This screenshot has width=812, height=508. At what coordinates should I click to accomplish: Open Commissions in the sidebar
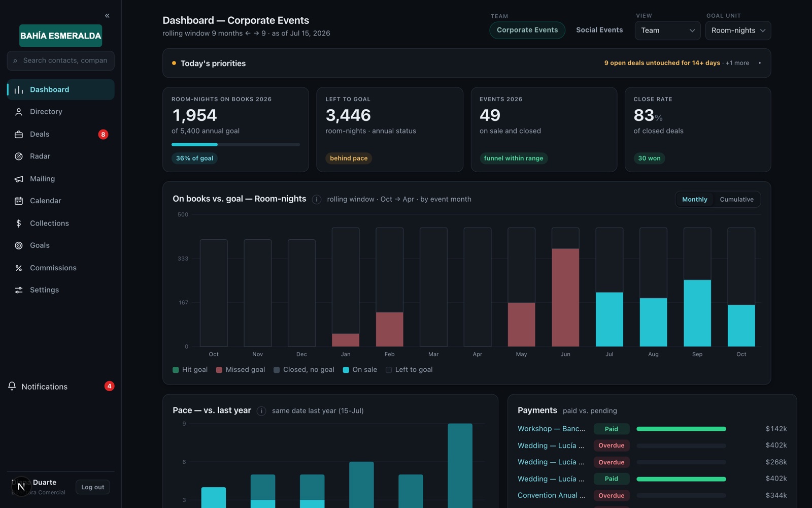(60, 268)
